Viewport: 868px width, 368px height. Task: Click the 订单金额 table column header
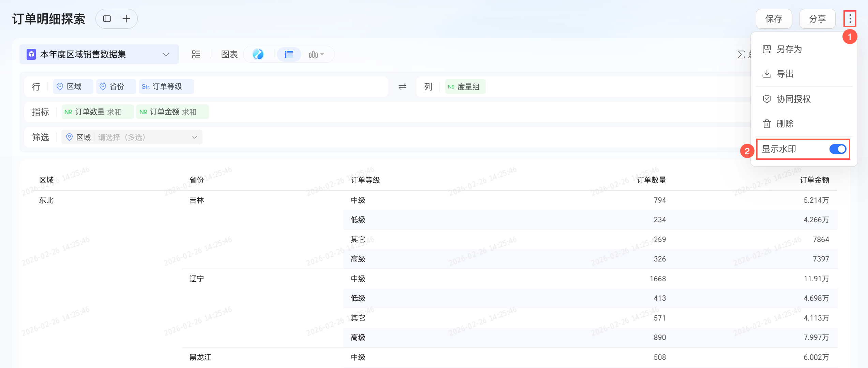(814, 180)
